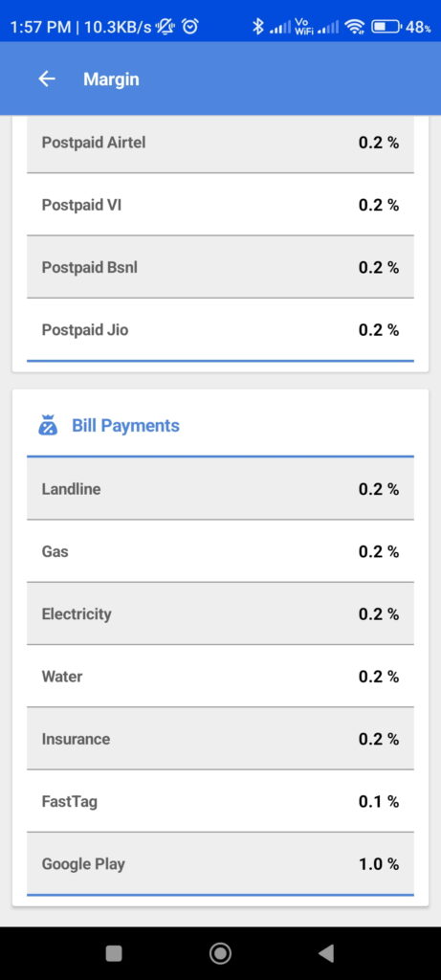Tap the Android home circle button
Viewport: 441px width, 980px height.
[x=220, y=953]
